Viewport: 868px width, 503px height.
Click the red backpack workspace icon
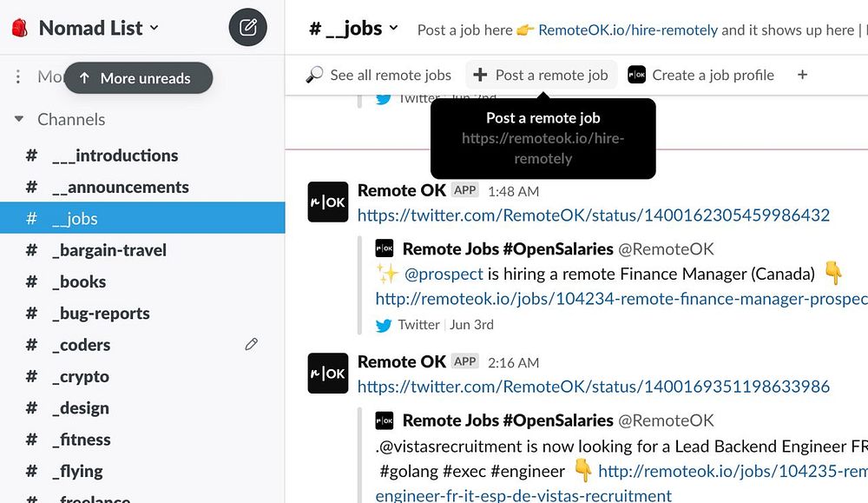click(x=19, y=28)
